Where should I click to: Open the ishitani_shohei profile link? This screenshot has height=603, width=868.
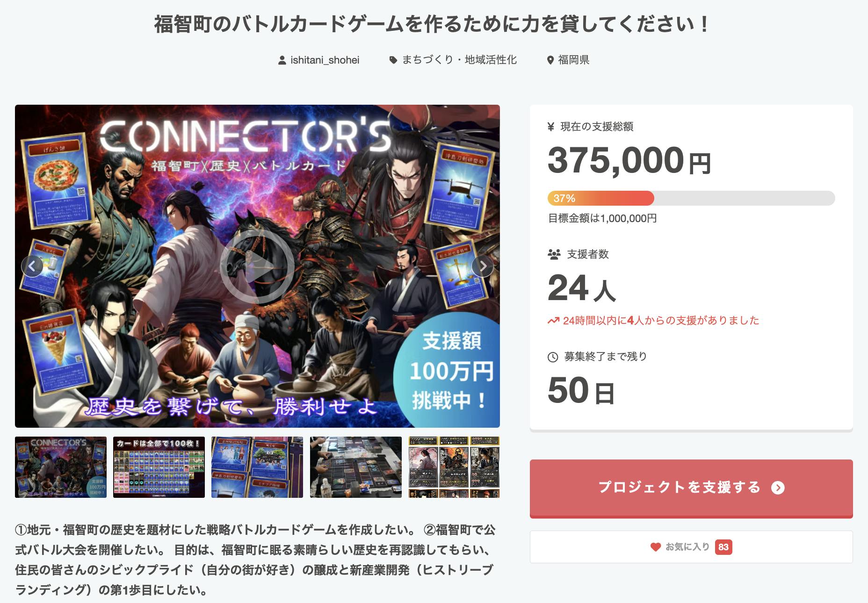tap(325, 60)
